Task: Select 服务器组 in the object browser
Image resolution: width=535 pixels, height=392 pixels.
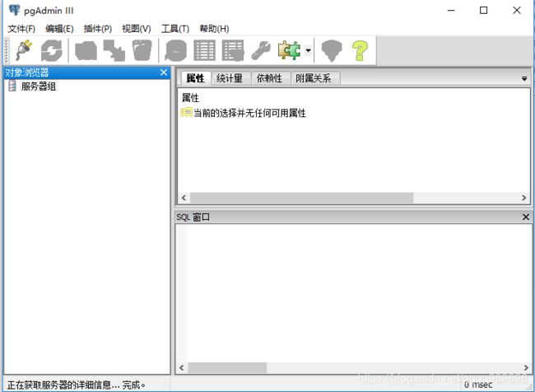Action: [x=39, y=86]
